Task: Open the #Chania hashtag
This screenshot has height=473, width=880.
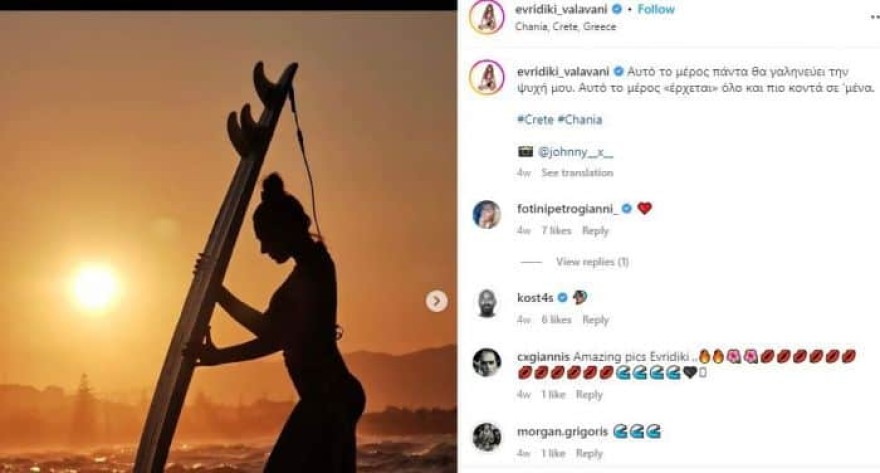Action: pos(580,120)
